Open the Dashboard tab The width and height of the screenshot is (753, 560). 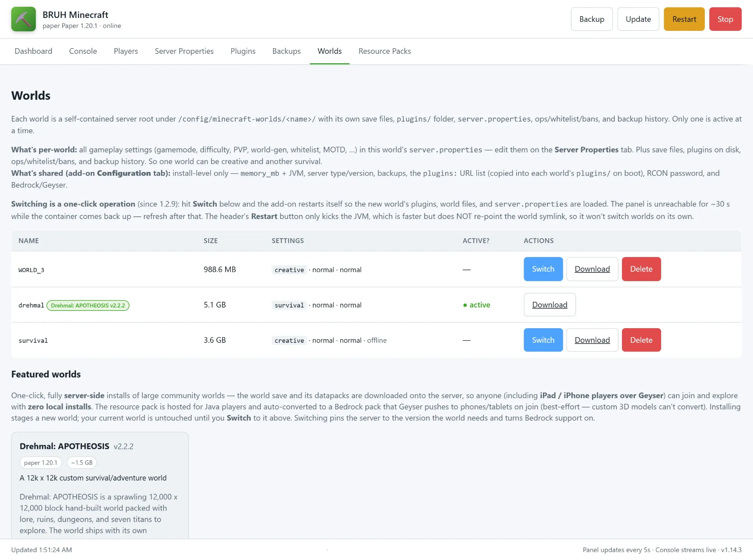[x=34, y=51]
